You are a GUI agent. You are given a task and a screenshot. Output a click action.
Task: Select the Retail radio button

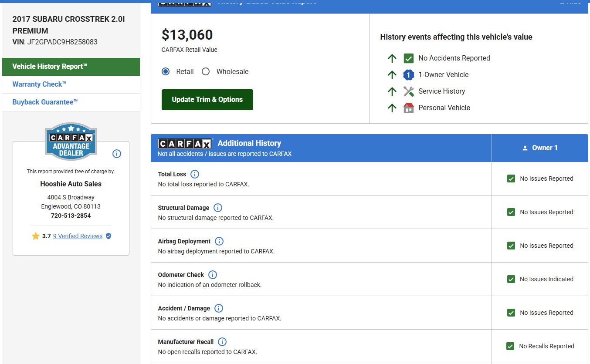point(166,71)
